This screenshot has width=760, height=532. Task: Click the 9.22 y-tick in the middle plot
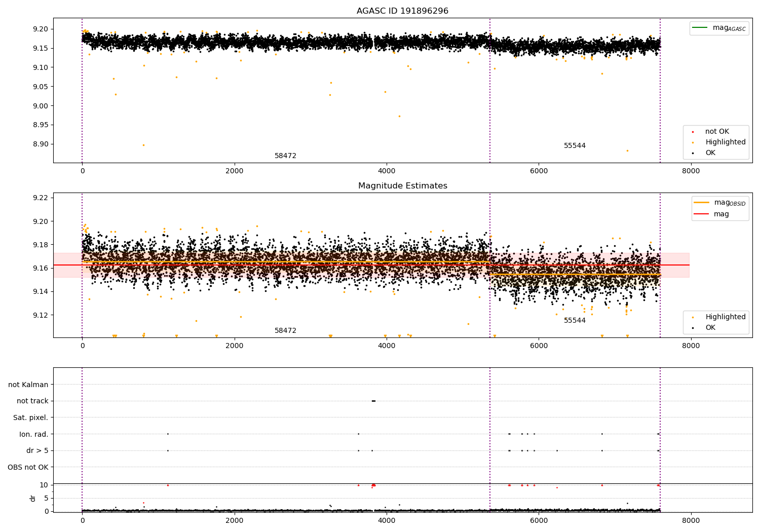click(x=40, y=198)
